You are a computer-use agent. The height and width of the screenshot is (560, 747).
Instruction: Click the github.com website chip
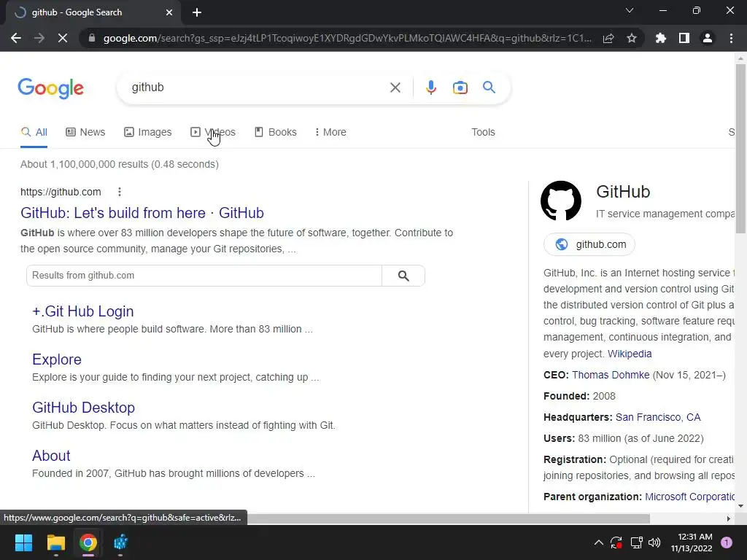589,244
